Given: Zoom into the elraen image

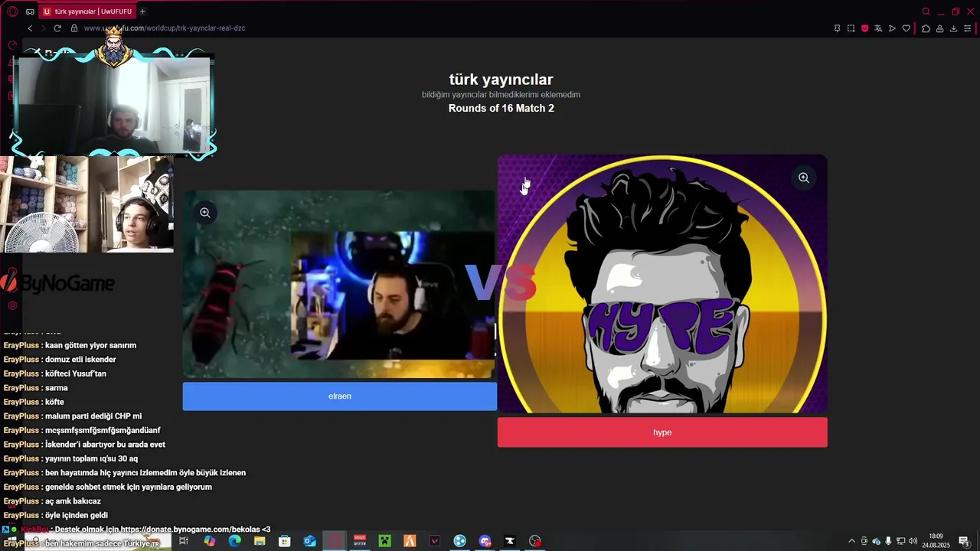Looking at the screenshot, I should click(205, 213).
